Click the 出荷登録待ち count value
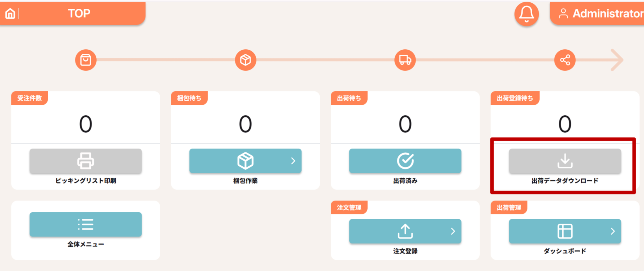 click(x=565, y=124)
